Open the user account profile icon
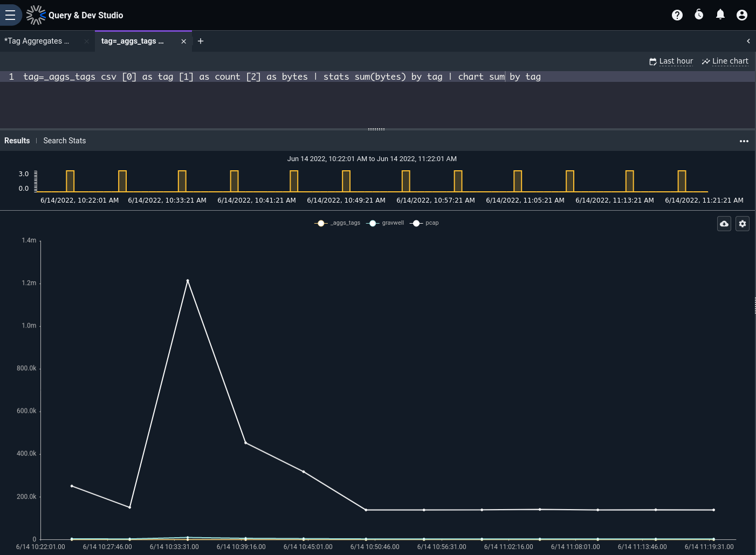 [742, 15]
